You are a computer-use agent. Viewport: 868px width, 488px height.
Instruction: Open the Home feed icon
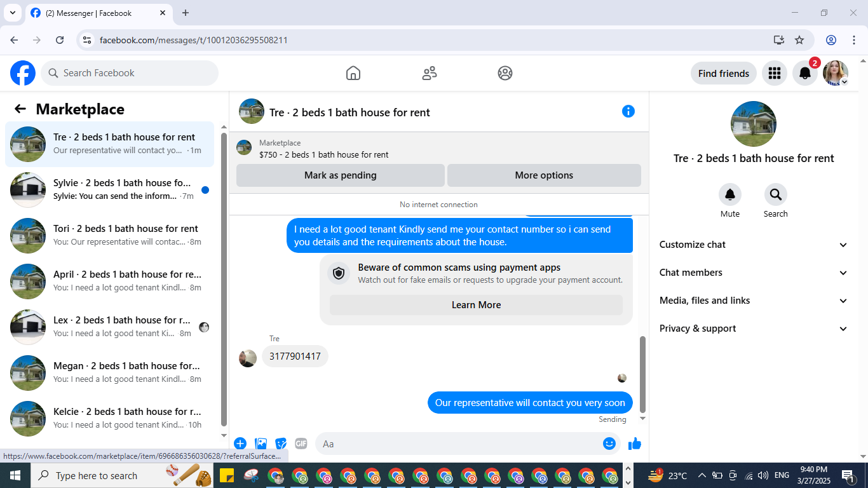353,73
